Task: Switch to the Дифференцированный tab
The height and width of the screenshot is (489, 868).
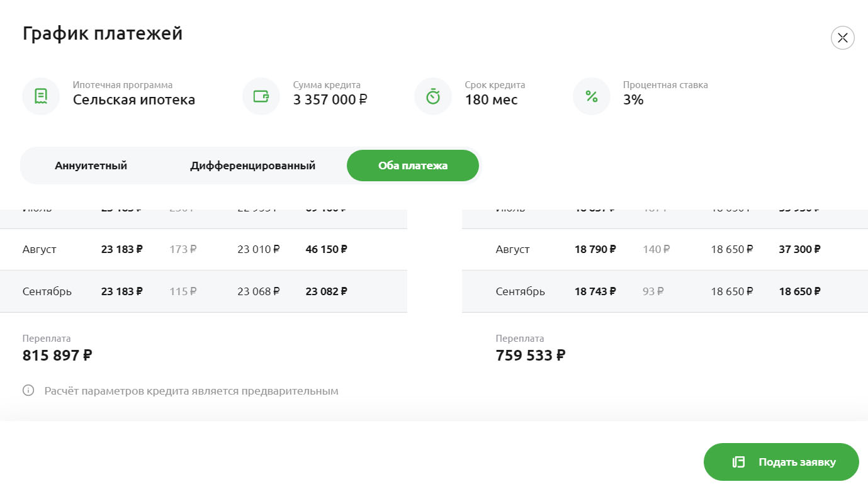Action: (x=253, y=166)
